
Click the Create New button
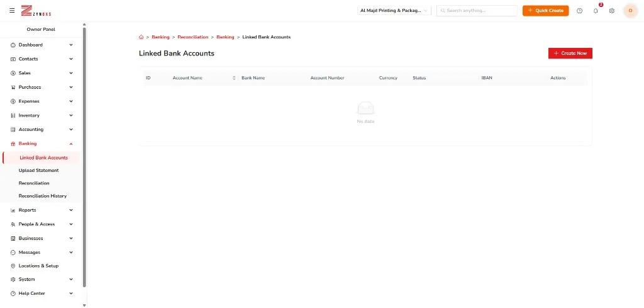(570, 53)
